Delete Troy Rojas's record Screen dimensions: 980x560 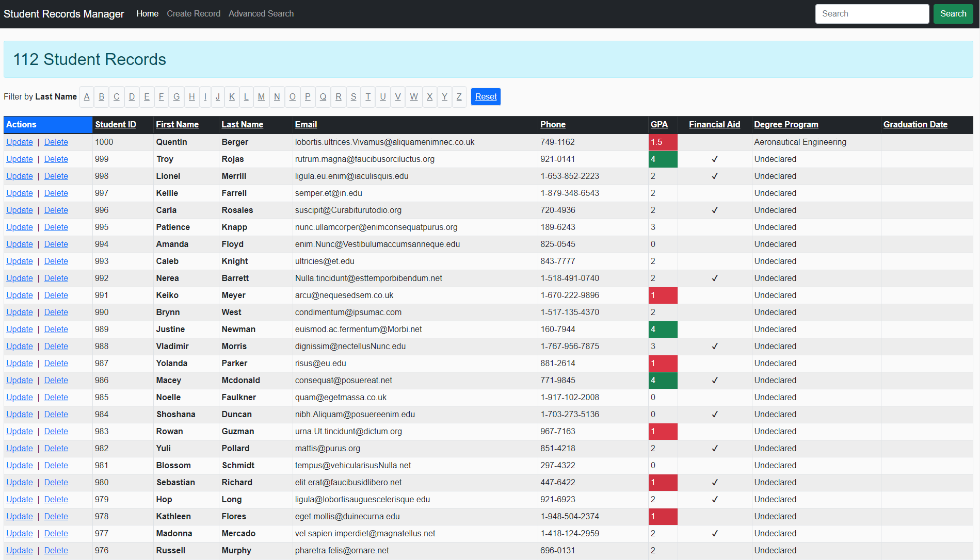pyautogui.click(x=56, y=159)
